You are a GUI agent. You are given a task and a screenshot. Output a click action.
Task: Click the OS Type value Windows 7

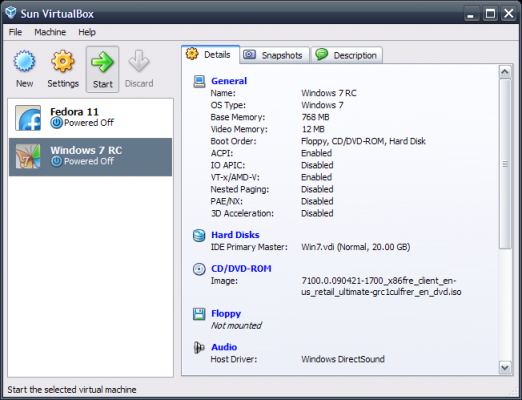coord(322,105)
